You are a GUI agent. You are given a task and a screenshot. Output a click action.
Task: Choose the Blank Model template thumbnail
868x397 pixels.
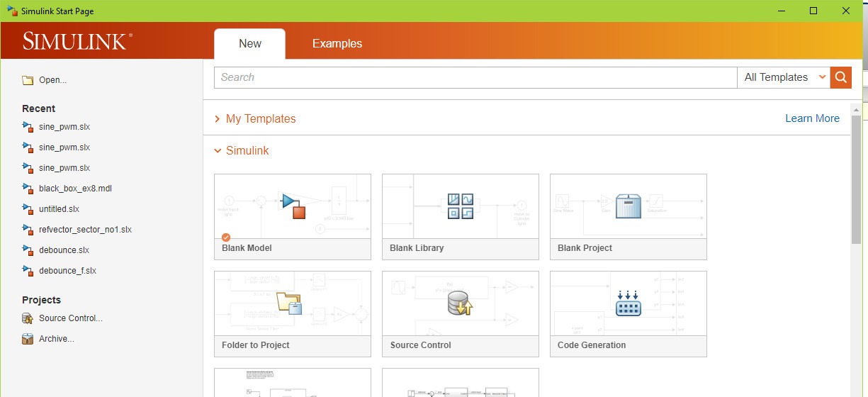click(x=292, y=207)
